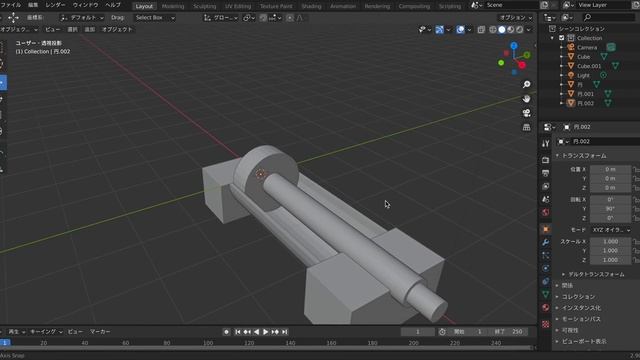Image resolution: width=640 pixels, height=360 pixels.
Task: Open the UV Editing workspace tab
Action: click(238, 6)
